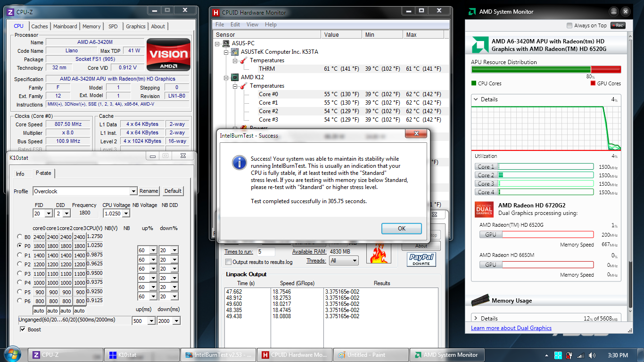Viewport: 644px width, 362px height.
Task: Select the P3 P-state radio button
Action: pos(19,273)
